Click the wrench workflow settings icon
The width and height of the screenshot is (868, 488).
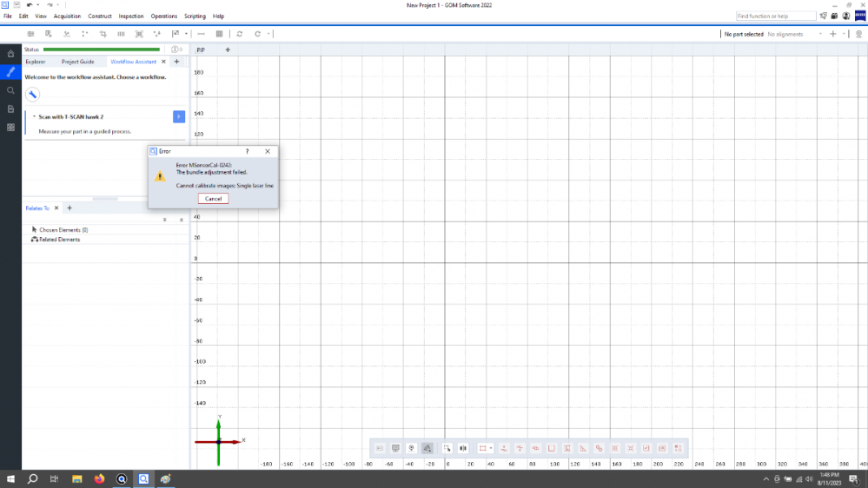point(32,95)
